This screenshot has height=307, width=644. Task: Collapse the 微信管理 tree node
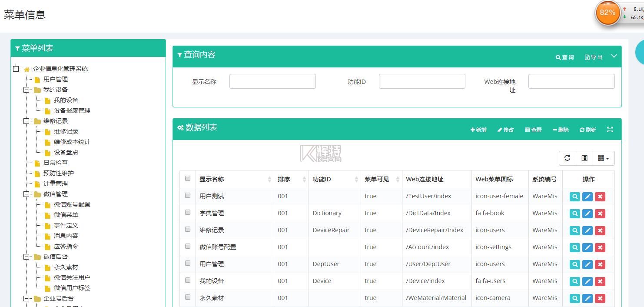point(27,194)
